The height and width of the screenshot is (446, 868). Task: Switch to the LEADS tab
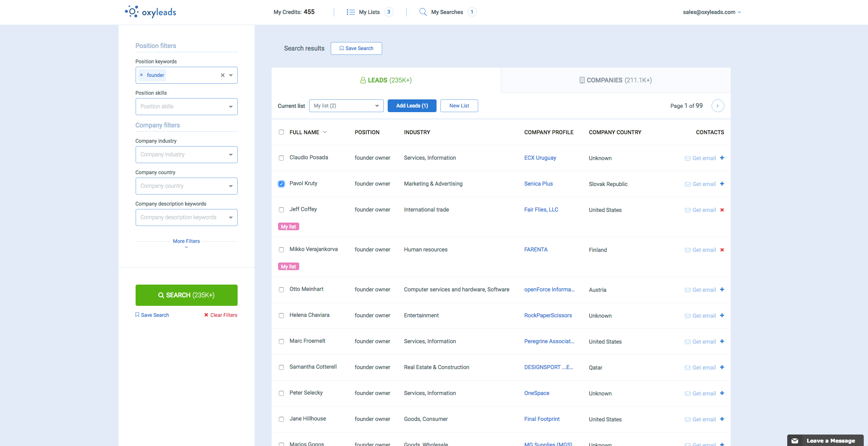[386, 80]
